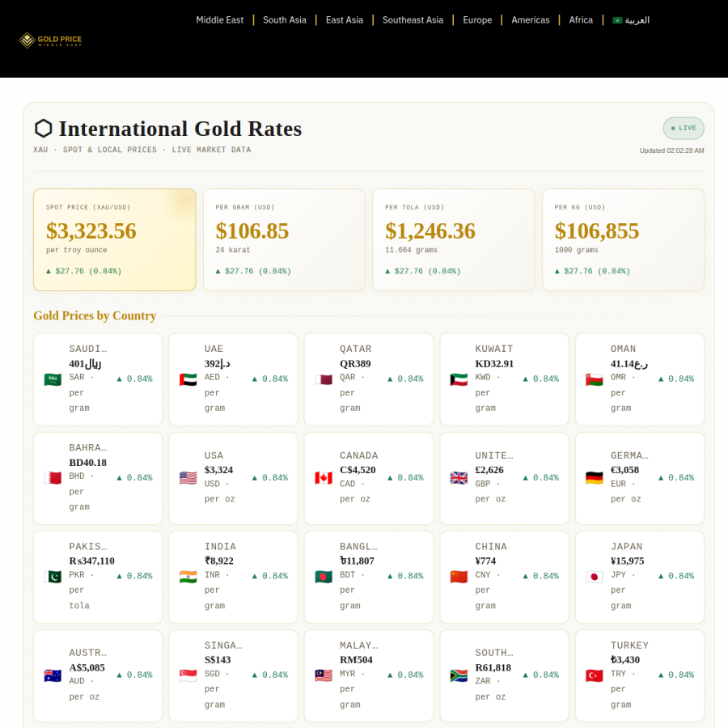The image size is (728, 728).
Task: Click the Pakistan flag icon
Action: click(x=53, y=577)
